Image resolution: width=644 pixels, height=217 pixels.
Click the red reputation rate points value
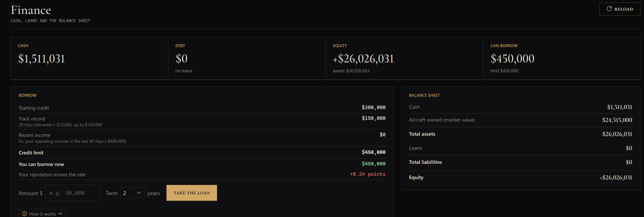pyautogui.click(x=368, y=174)
